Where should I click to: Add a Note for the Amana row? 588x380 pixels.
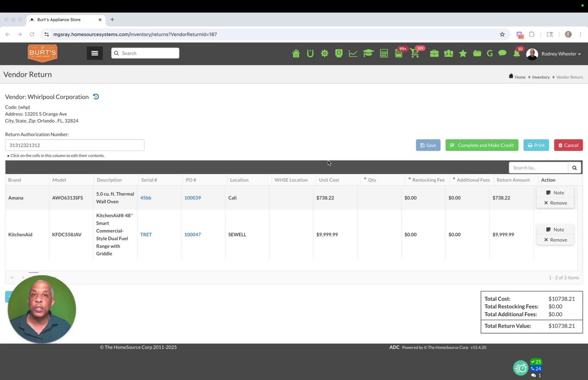(x=555, y=193)
